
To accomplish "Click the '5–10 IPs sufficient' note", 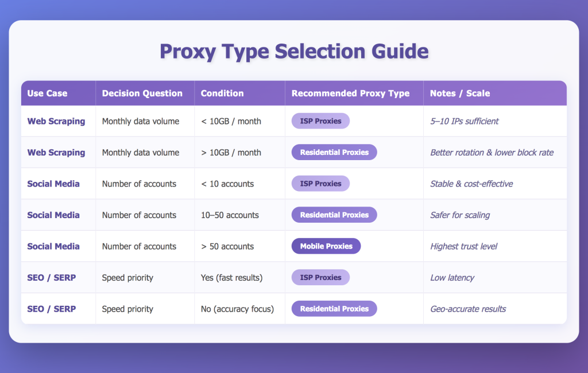I will point(464,122).
